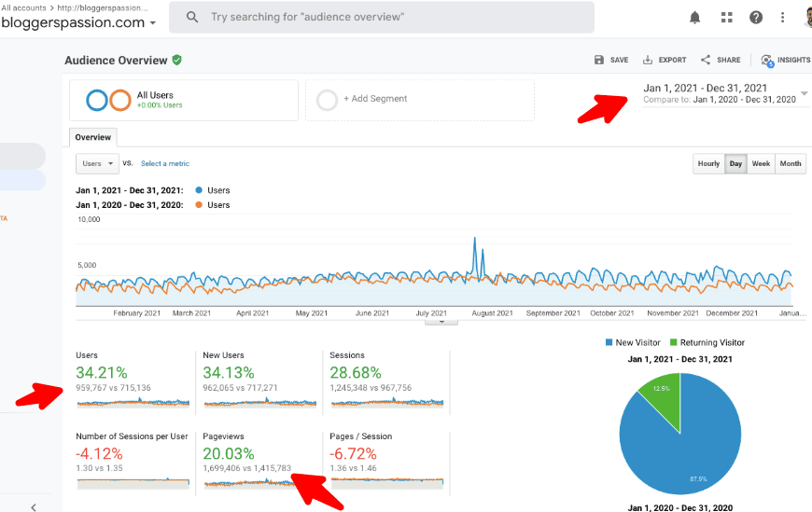The image size is (812, 512).
Task: Open the help question mark icon
Action: click(756, 18)
